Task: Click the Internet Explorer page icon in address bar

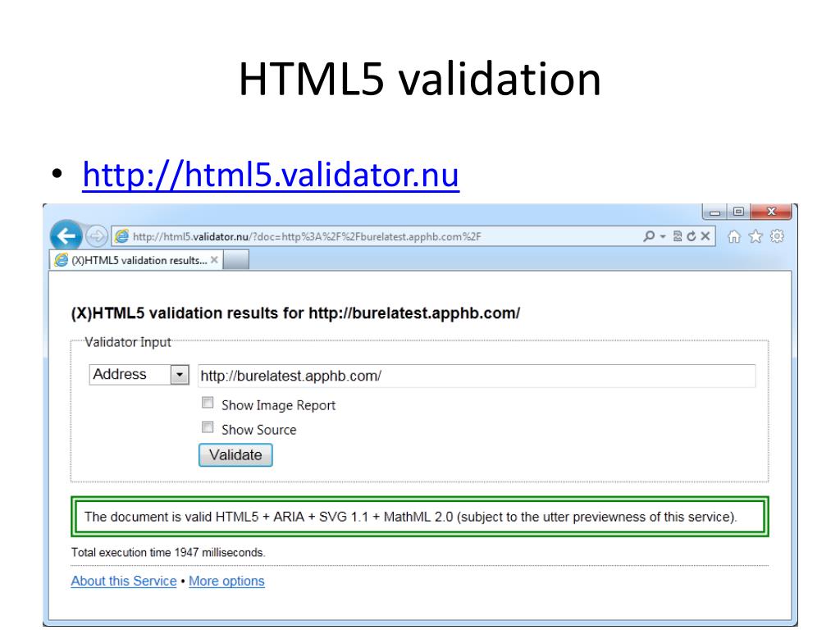Action: coord(122,236)
